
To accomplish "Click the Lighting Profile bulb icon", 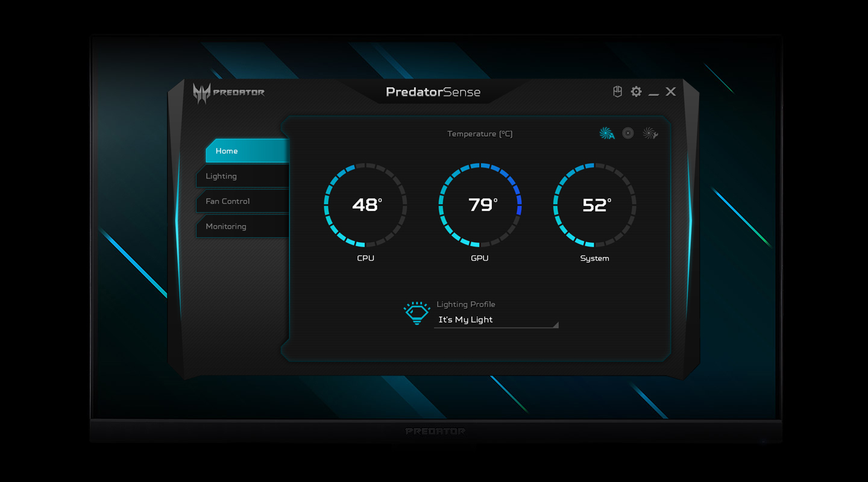I will point(417,313).
